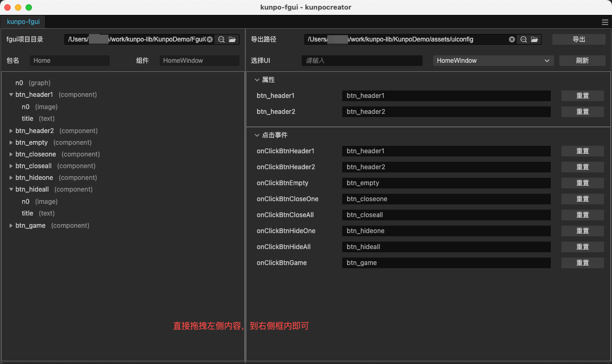The image size is (612, 364).
Task: Reset btn_header1 using its 重置 button
Action: (582, 96)
